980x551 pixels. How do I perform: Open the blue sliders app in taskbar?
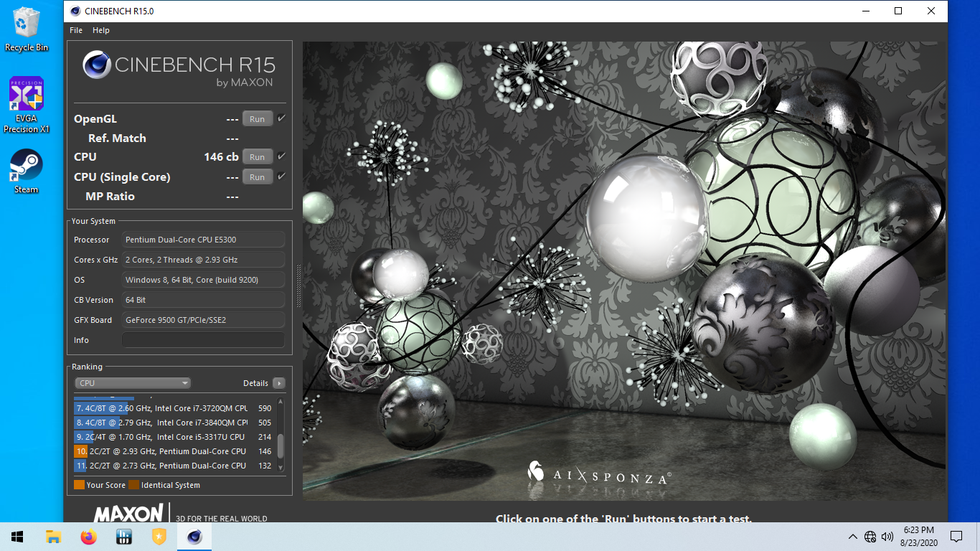[123, 537]
